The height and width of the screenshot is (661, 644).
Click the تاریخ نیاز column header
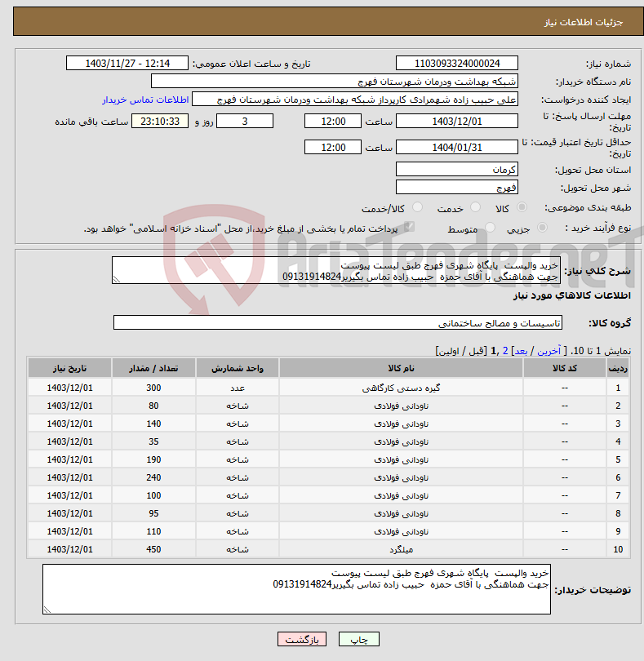click(69, 368)
